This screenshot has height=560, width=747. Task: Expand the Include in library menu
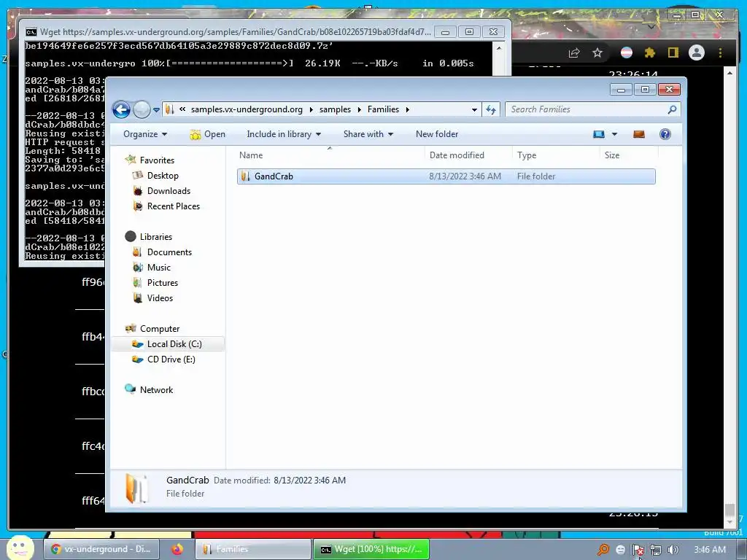point(284,134)
